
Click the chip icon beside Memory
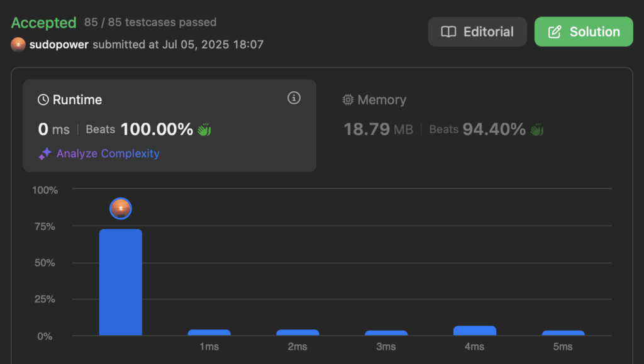(348, 100)
